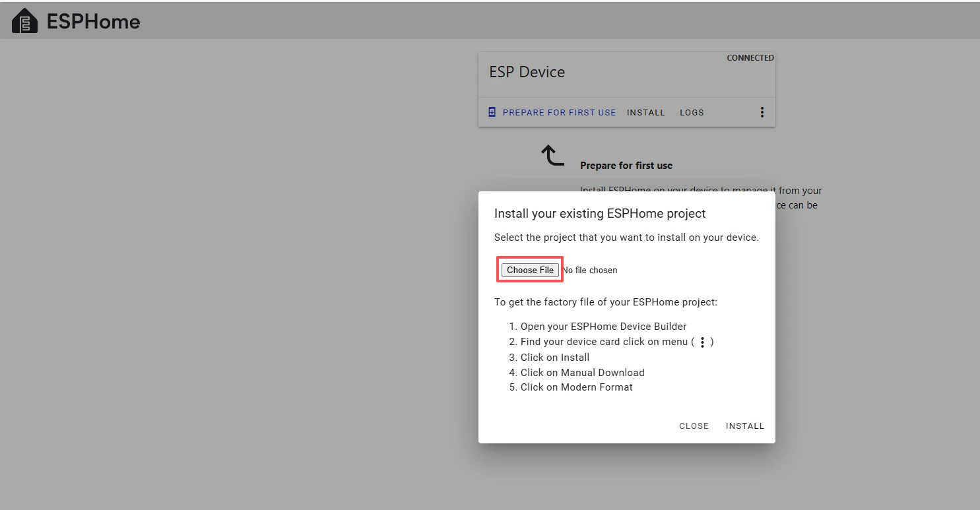This screenshot has height=510, width=980.
Task: Select the ESP Device card heading
Action: [x=527, y=72]
